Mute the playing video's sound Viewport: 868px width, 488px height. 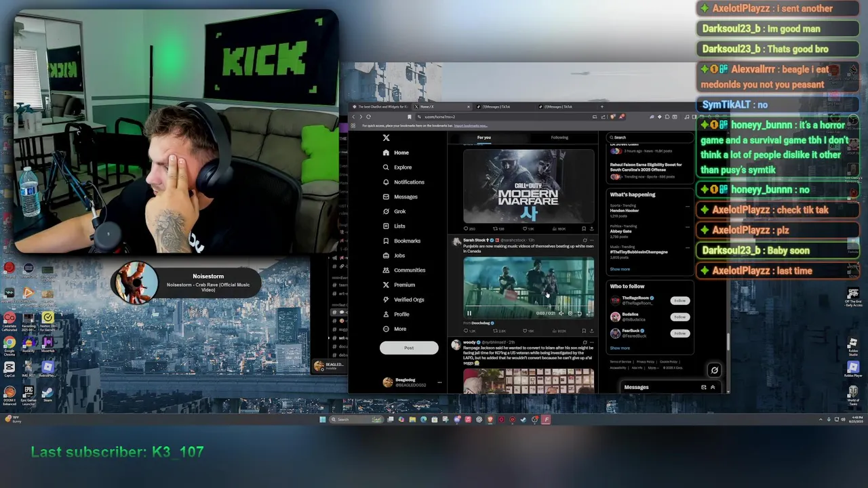(x=561, y=313)
